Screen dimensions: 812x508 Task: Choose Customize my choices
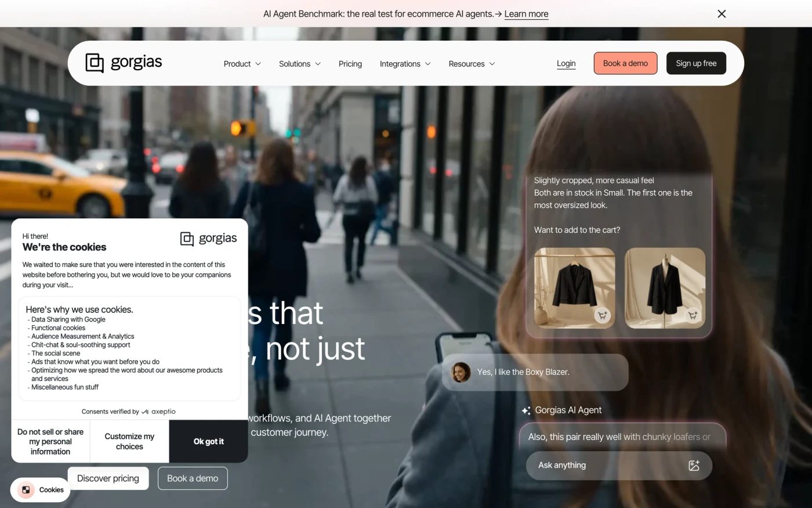[x=129, y=441]
